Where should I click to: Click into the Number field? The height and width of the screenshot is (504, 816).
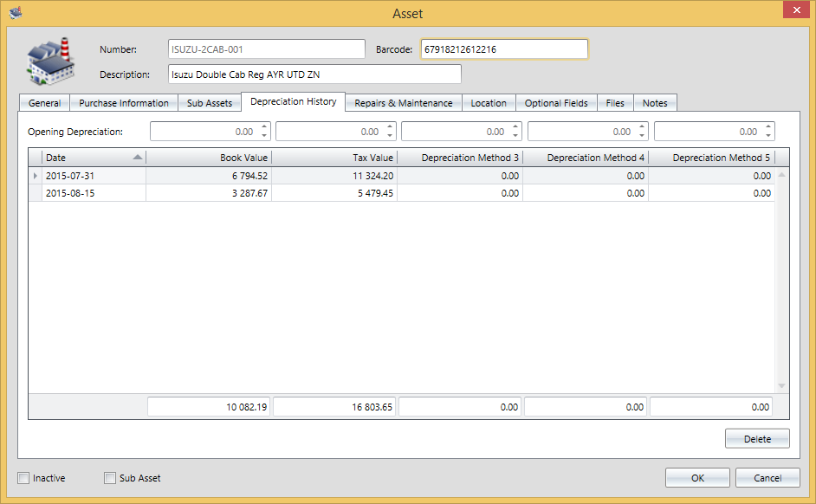(x=267, y=48)
